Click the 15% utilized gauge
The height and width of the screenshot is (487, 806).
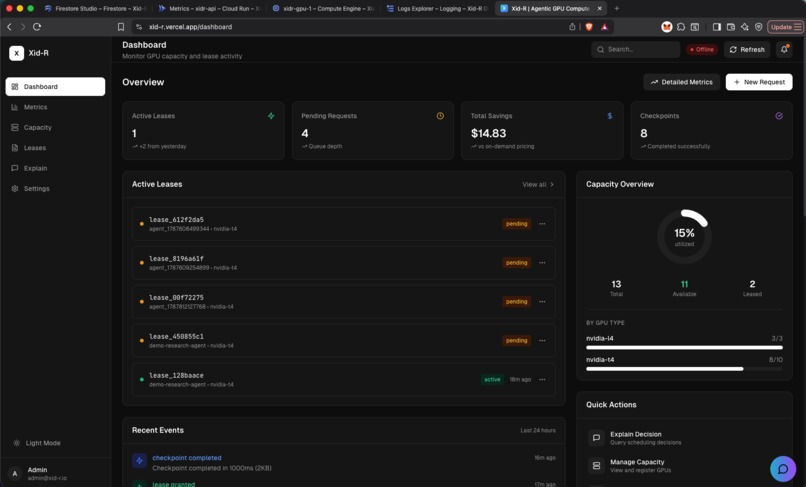point(684,236)
